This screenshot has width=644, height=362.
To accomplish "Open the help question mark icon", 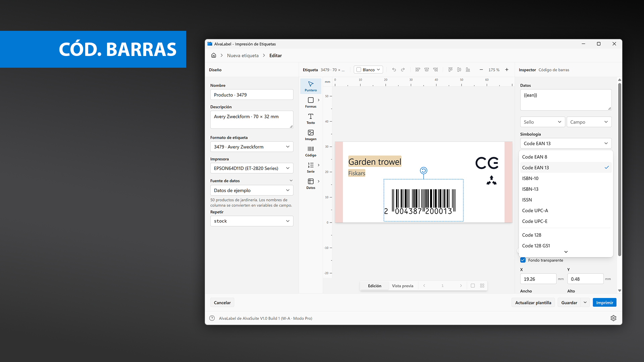I will pos(212,318).
